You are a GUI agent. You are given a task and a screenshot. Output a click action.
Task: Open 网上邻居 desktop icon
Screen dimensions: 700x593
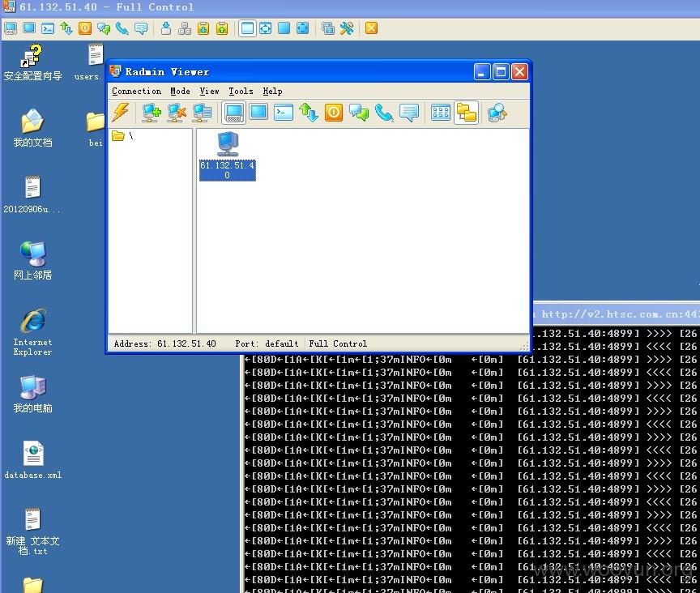(x=32, y=260)
